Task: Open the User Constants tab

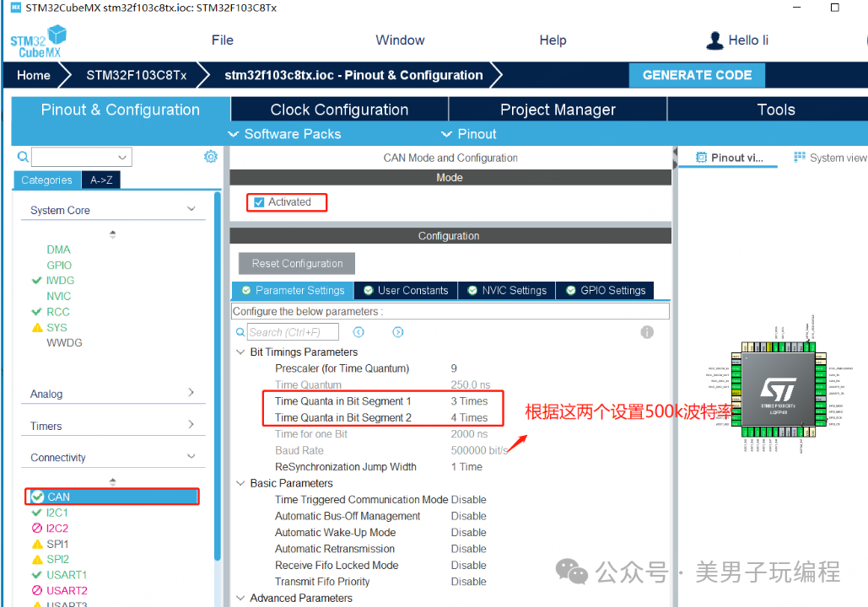Action: click(x=406, y=291)
